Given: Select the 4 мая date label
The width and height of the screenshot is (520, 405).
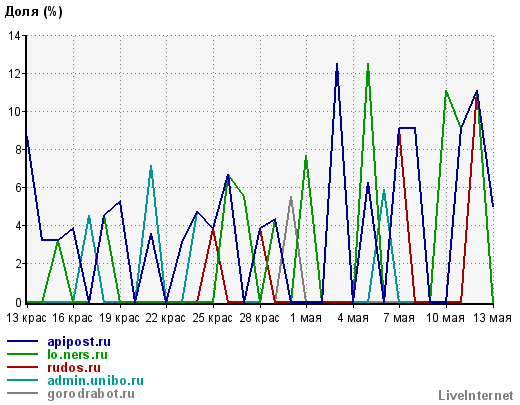Looking at the screenshot, I should tap(353, 318).
